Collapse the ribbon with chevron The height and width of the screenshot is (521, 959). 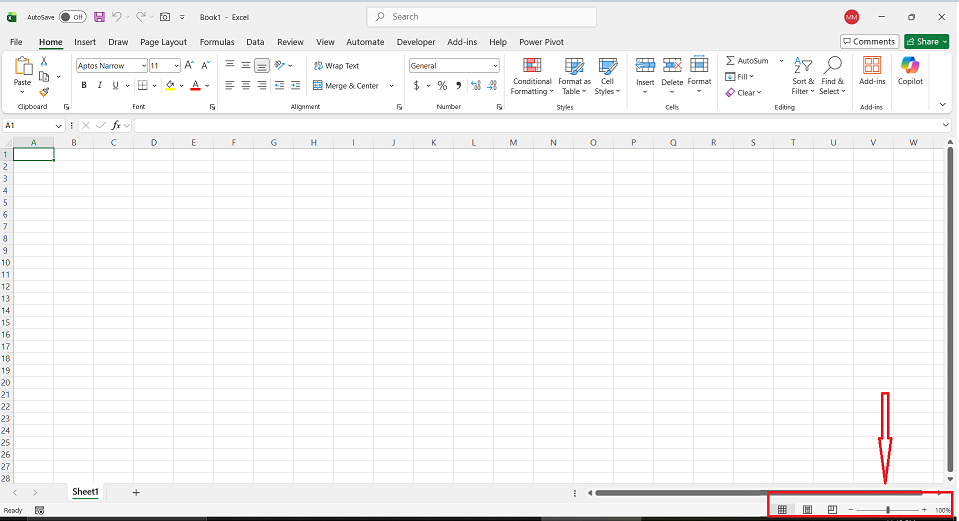coord(942,105)
